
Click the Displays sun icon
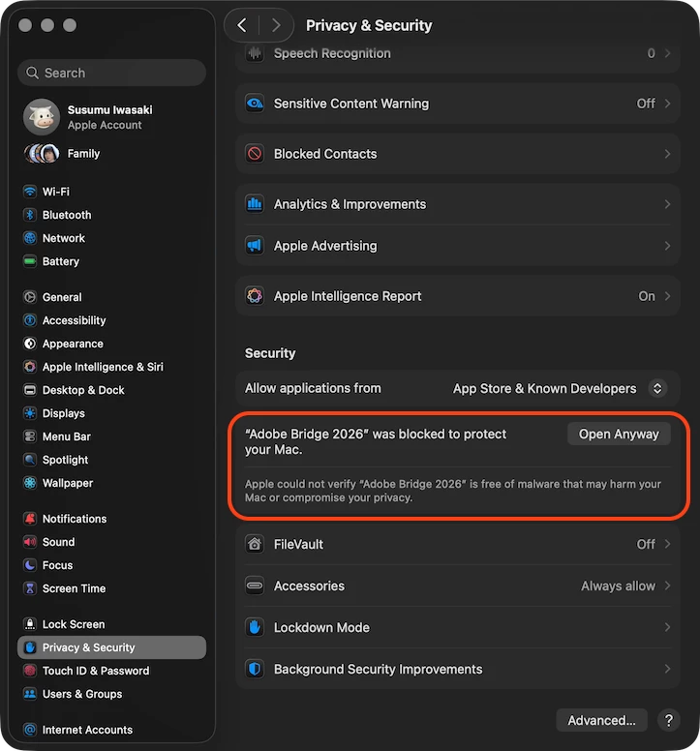pos(30,413)
